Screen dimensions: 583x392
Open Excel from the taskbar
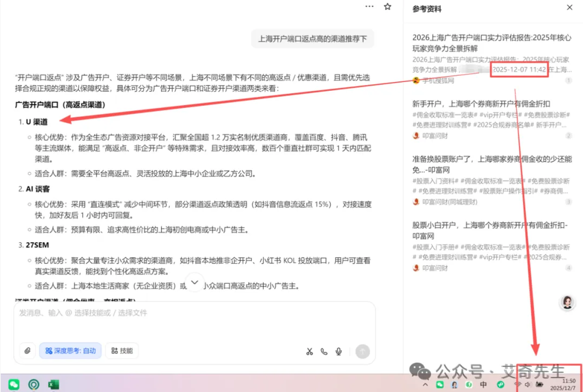pos(53,384)
